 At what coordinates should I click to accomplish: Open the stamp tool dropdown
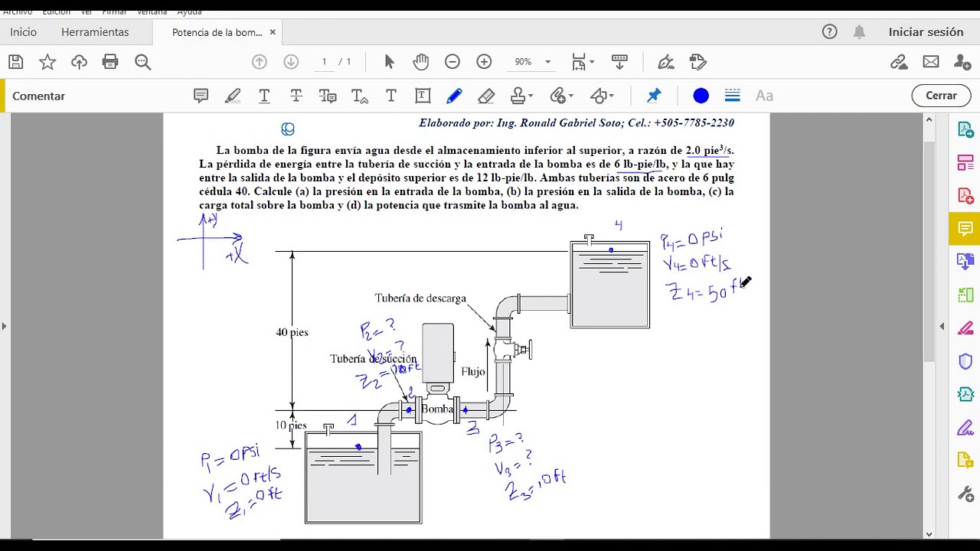point(522,96)
